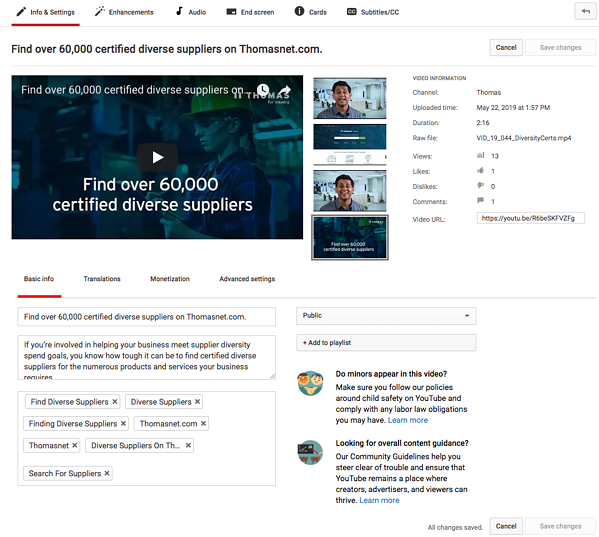Click the bottom Cancel button
Viewport: 599px width, 537px height.
[506, 526]
